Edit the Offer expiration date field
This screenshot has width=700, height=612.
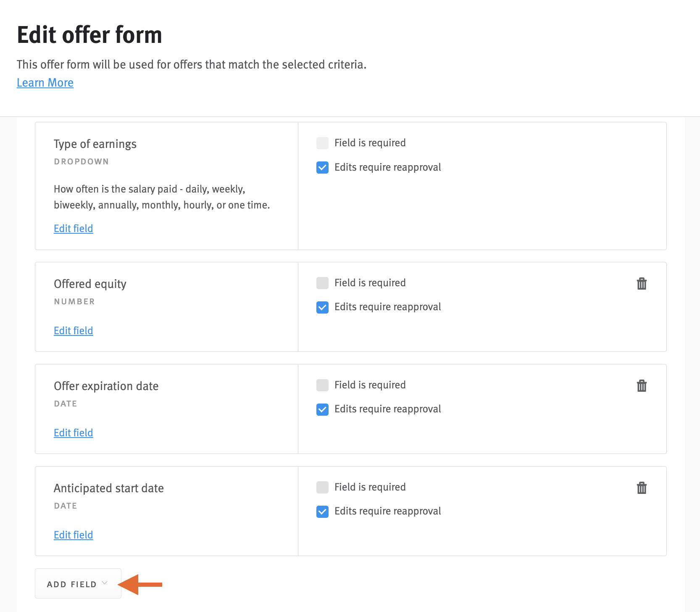pyautogui.click(x=73, y=433)
